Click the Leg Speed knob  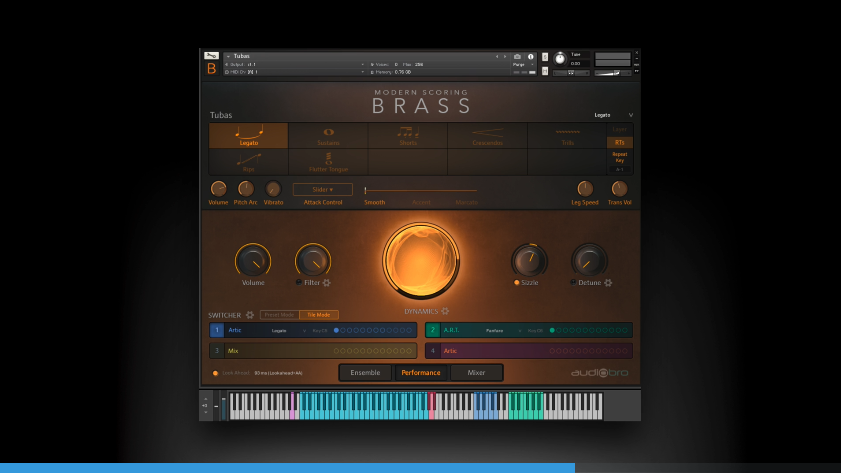[585, 189]
